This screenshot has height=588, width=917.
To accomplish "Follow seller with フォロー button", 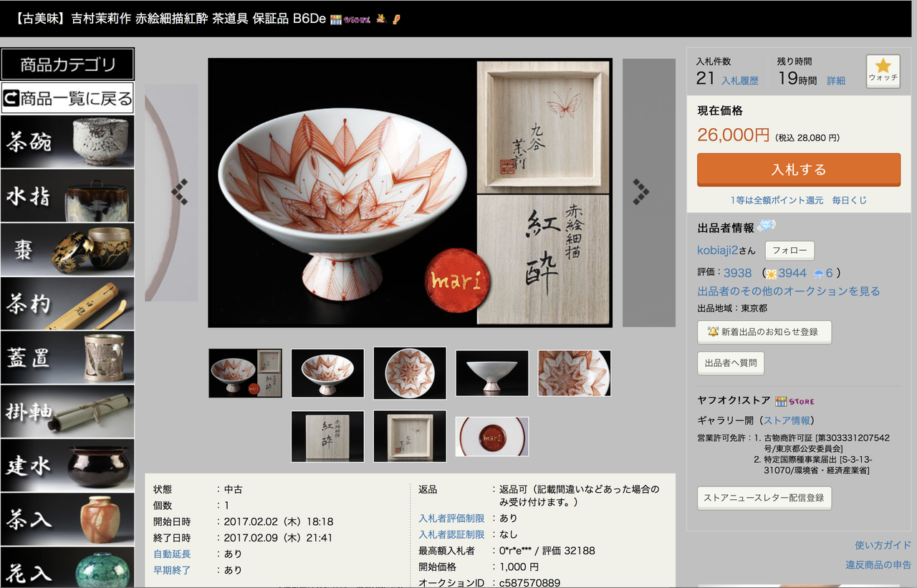I will (x=789, y=251).
